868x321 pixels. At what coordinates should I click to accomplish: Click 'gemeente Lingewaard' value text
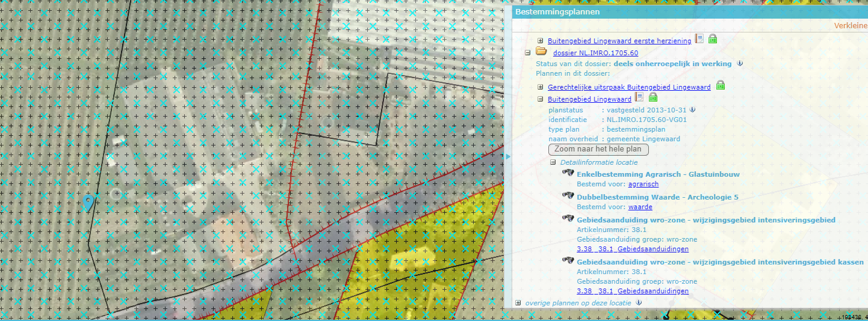(x=643, y=139)
